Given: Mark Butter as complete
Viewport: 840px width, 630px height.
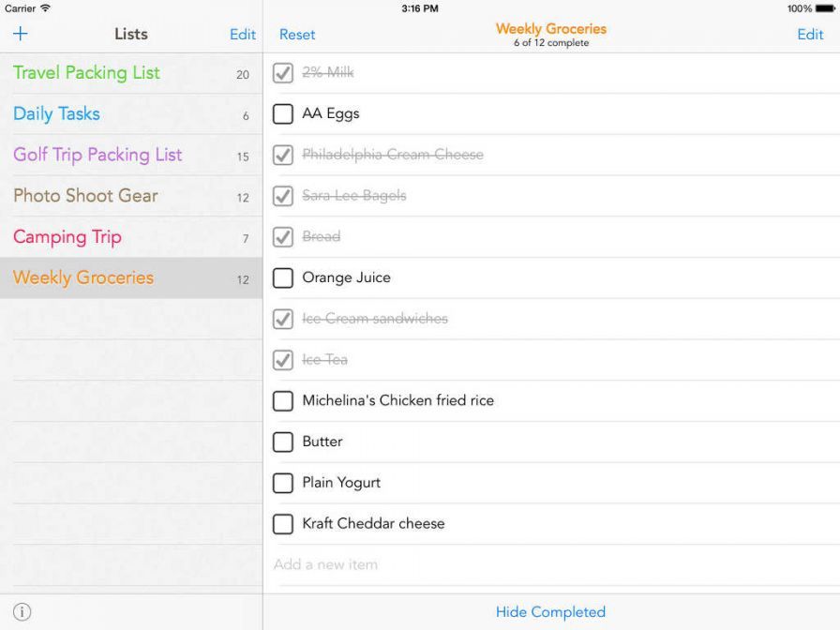Looking at the screenshot, I should tap(283, 442).
